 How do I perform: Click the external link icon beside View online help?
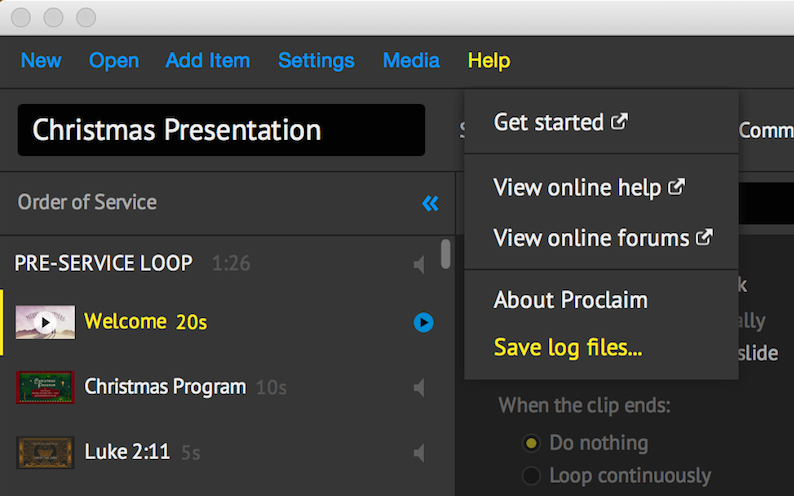(x=677, y=187)
